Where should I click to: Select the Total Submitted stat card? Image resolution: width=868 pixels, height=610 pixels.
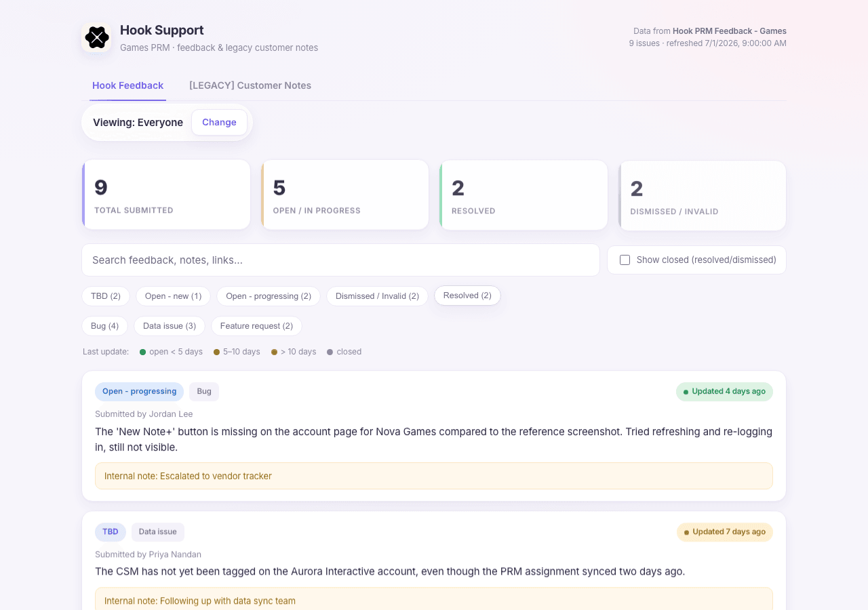166,195
